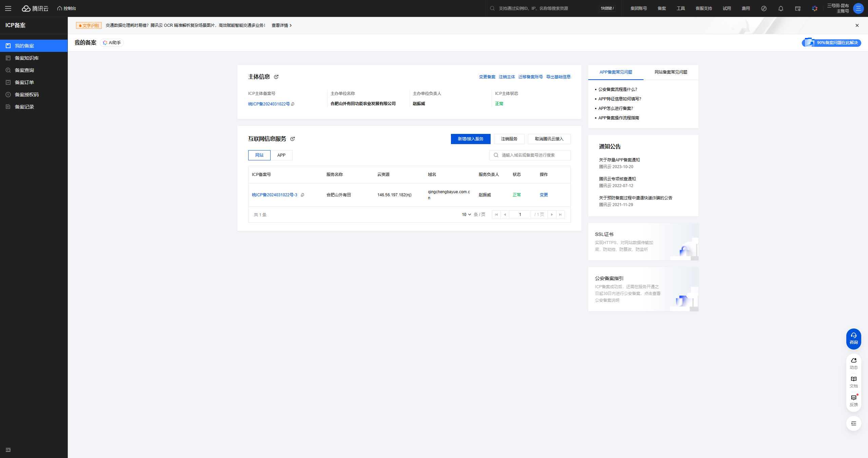Image resolution: width=868 pixels, height=458 pixels.
Task: Copy the ICP主体备案号 with the copy icon
Action: pos(293,104)
